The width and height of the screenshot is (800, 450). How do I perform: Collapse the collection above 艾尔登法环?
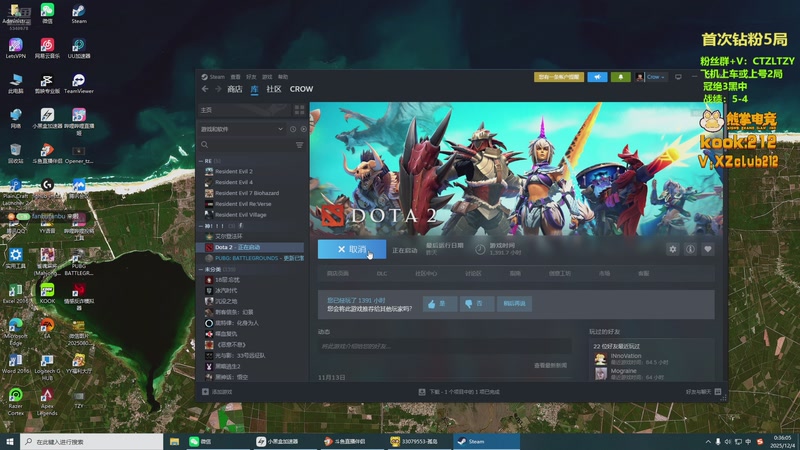pyautogui.click(x=201, y=226)
